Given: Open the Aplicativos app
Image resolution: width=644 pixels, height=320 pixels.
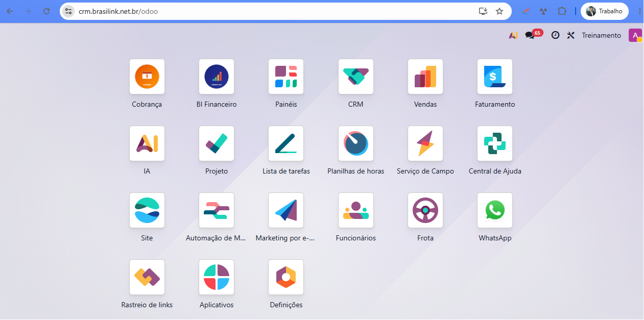Looking at the screenshot, I should (x=217, y=277).
